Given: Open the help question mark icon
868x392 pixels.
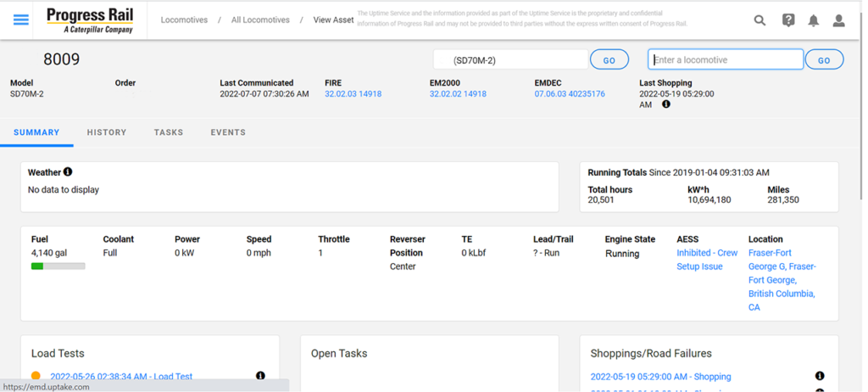Looking at the screenshot, I should point(787,20).
